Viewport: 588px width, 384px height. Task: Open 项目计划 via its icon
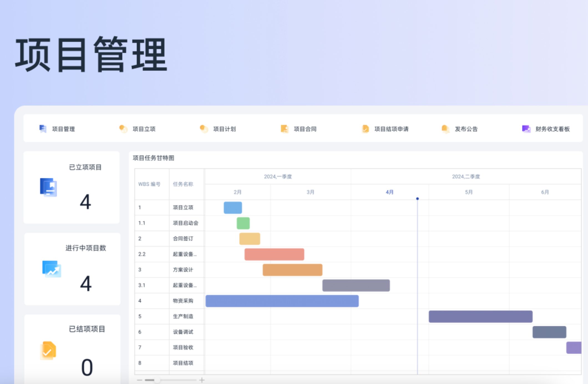pos(204,129)
